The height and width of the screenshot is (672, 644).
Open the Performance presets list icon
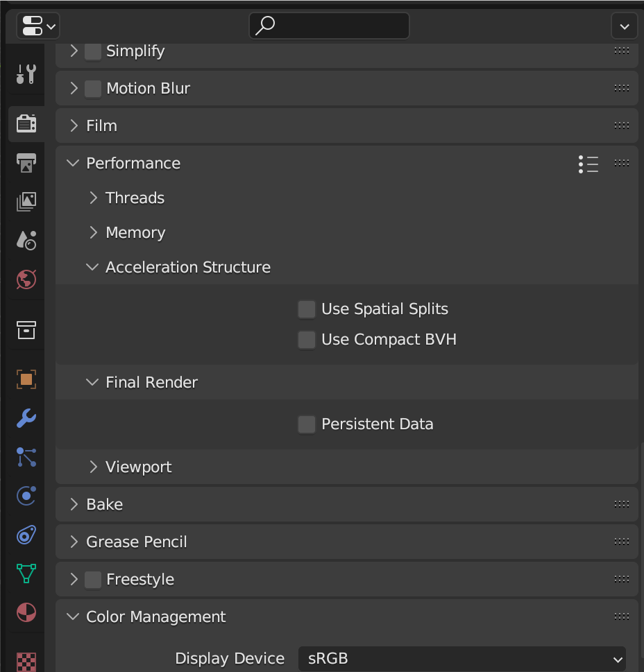click(588, 164)
